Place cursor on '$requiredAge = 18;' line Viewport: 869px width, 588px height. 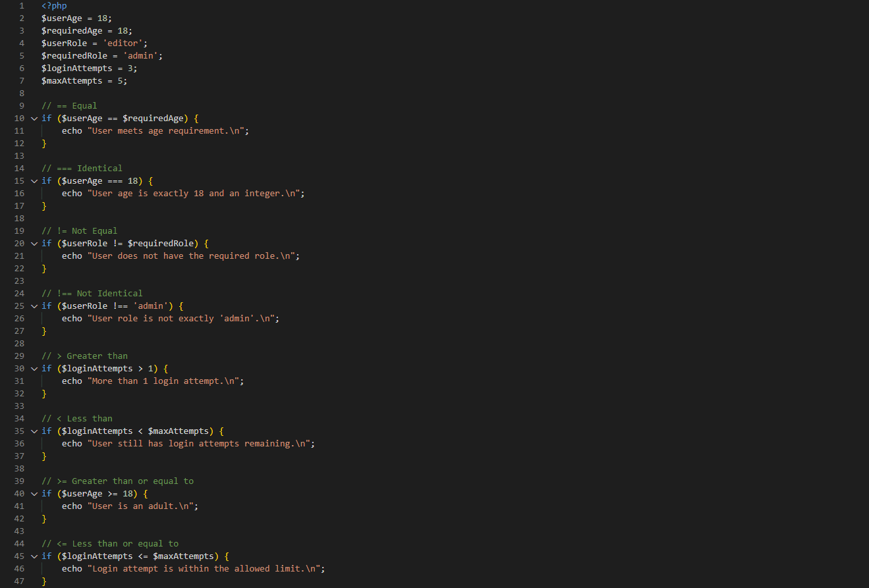pos(87,31)
